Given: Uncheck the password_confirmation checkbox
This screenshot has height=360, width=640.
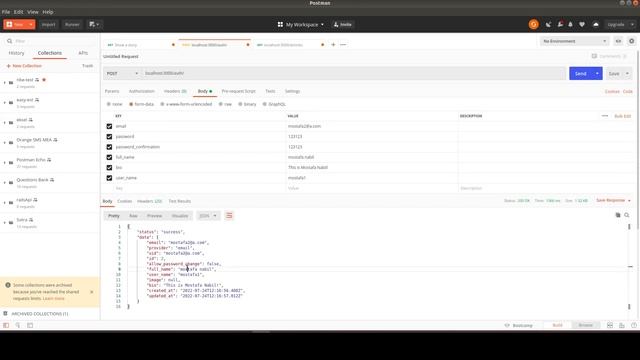Looking at the screenshot, I should point(109,147).
